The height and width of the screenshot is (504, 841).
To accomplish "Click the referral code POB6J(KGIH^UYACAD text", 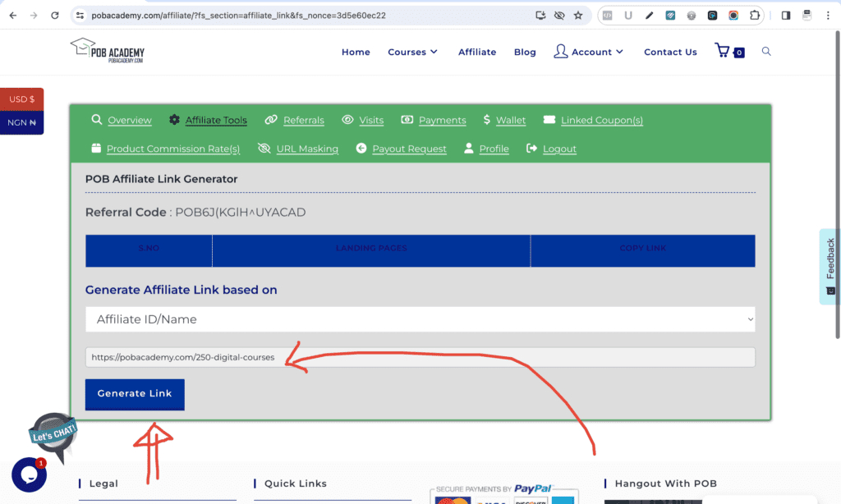I will click(241, 213).
